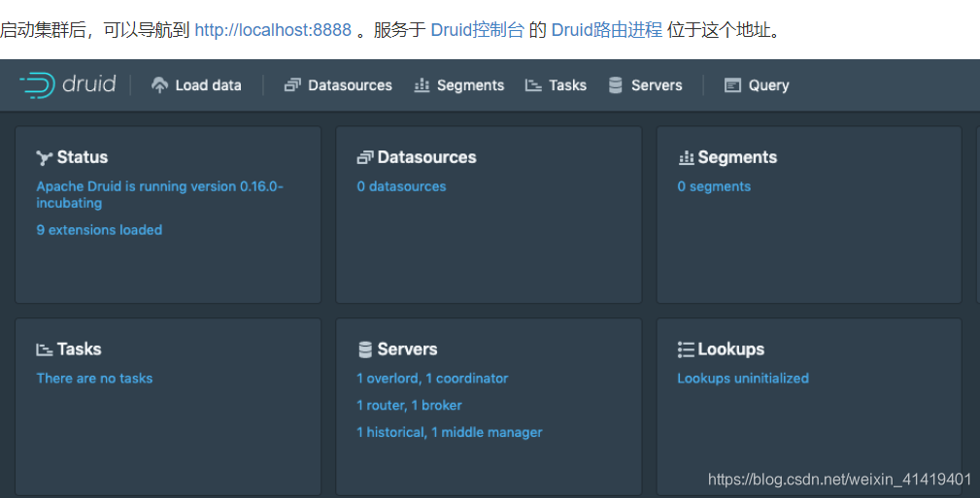This screenshot has width=980, height=498.
Task: Click the Query console icon in navbar
Action: (x=732, y=85)
